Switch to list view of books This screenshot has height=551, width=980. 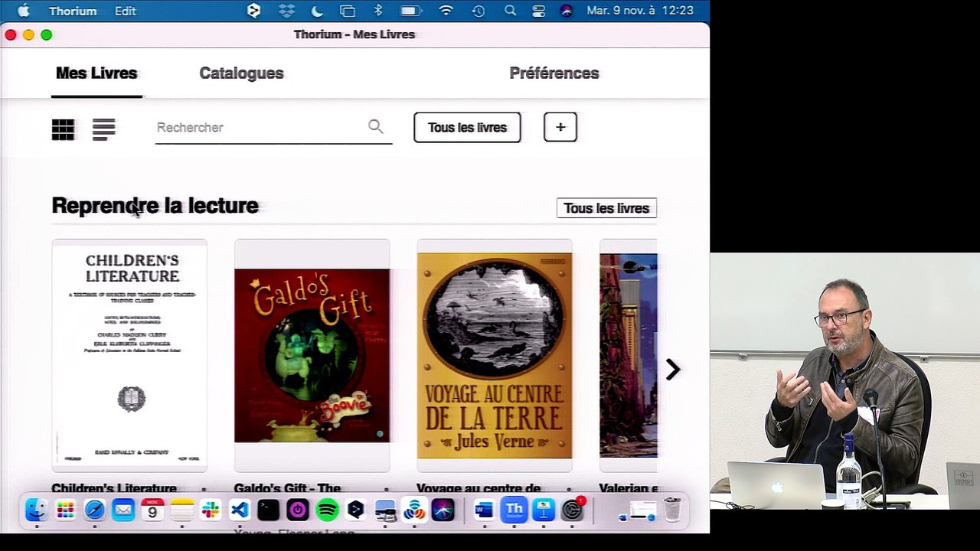(x=103, y=129)
